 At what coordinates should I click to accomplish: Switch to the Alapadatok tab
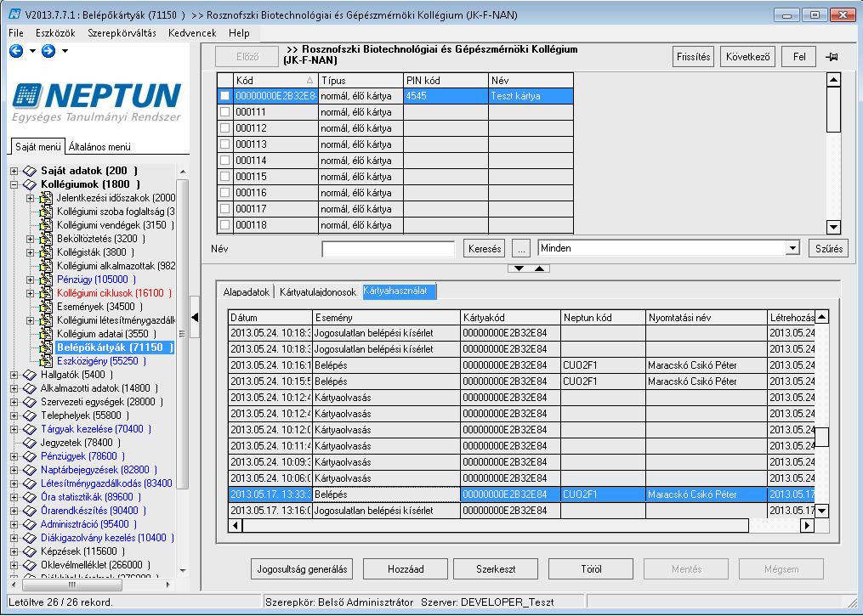tap(246, 292)
